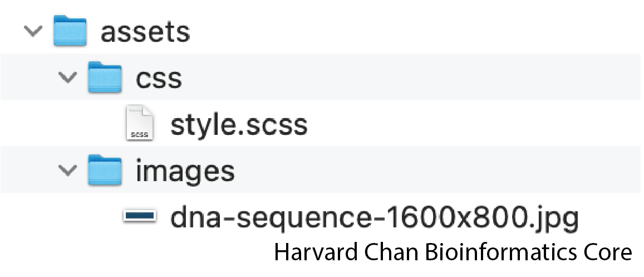Collapse the css folder chevron
This screenshot has height=277, width=644.
(x=68, y=77)
